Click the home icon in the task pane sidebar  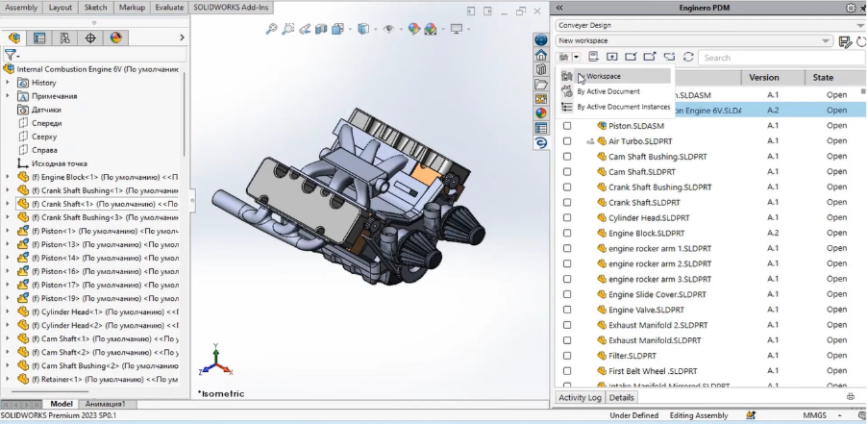pyautogui.click(x=541, y=56)
